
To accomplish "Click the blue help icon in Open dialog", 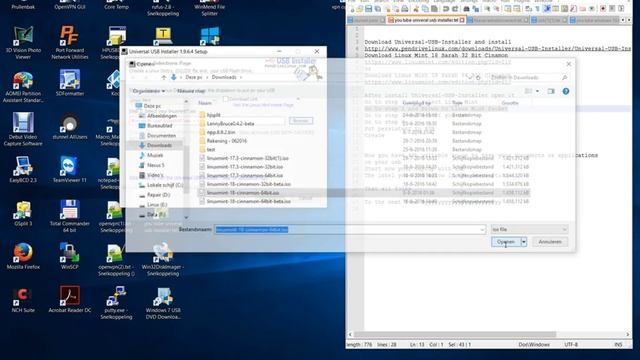I will (566, 91).
